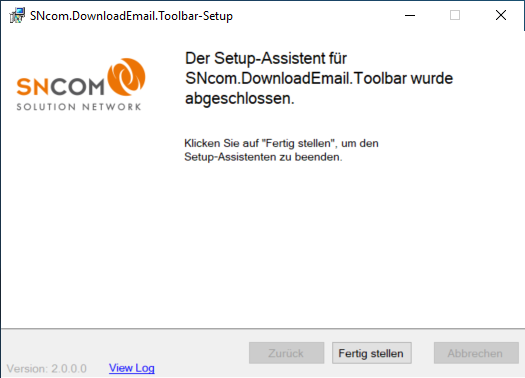This screenshot has height=378, width=525.
Task: Click the heading 'Der Setup-Assistent für' text
Action: [x=266, y=59]
